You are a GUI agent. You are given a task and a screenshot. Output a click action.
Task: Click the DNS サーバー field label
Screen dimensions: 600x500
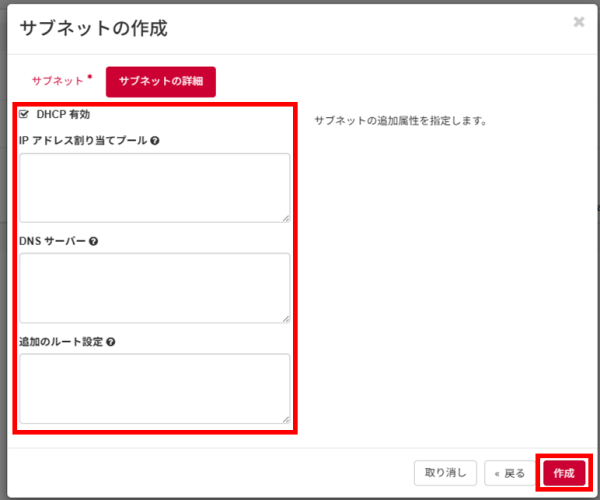52,241
